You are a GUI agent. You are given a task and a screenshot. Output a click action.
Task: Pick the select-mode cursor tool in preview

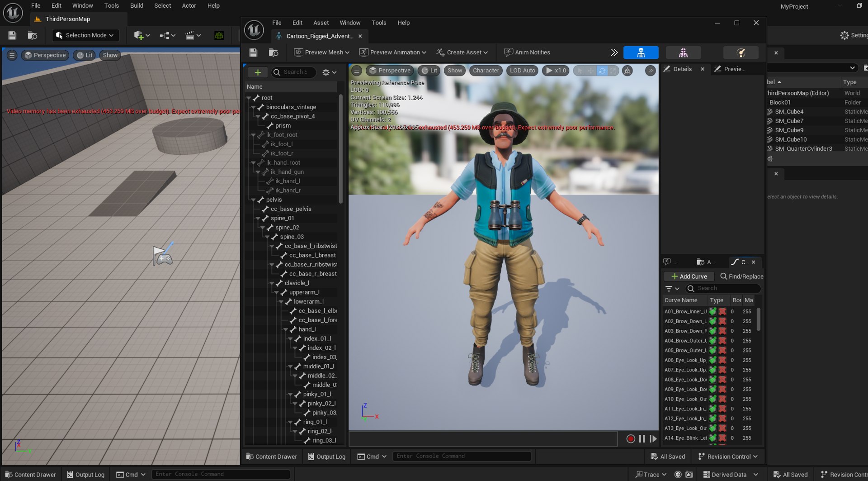click(x=580, y=71)
